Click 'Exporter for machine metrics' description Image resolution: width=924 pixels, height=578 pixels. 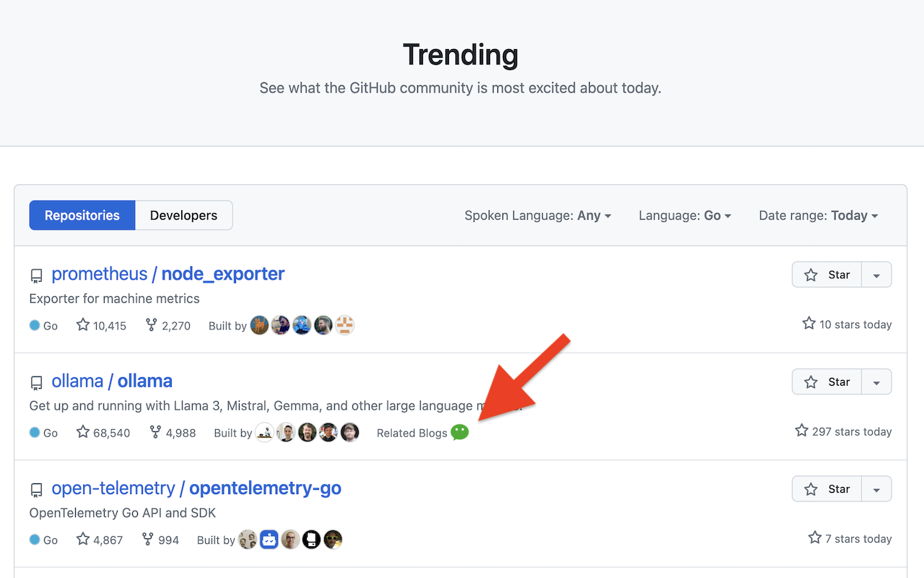pos(115,298)
